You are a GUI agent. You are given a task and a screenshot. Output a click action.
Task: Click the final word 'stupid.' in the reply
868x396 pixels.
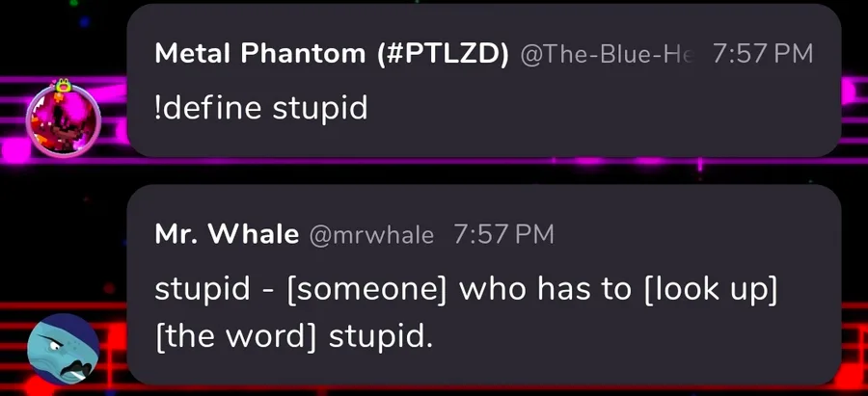tap(381, 337)
